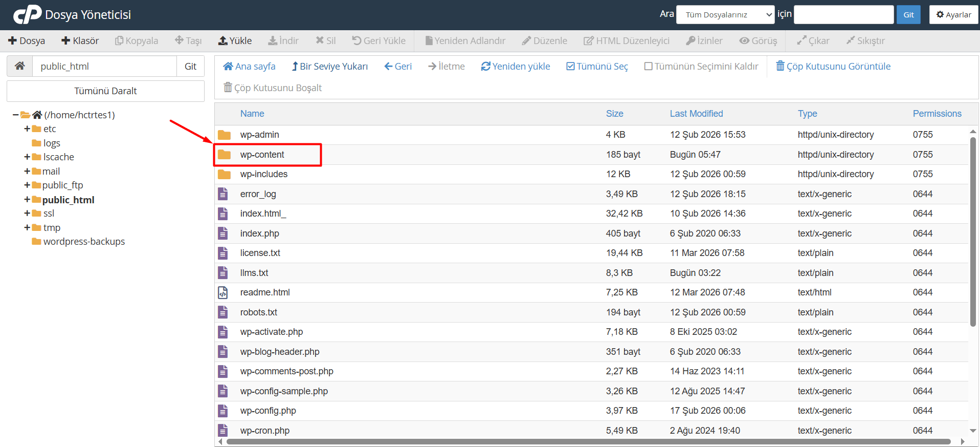The width and height of the screenshot is (980, 447).
Task: Expand the public_html folder in tree
Action: (27, 199)
